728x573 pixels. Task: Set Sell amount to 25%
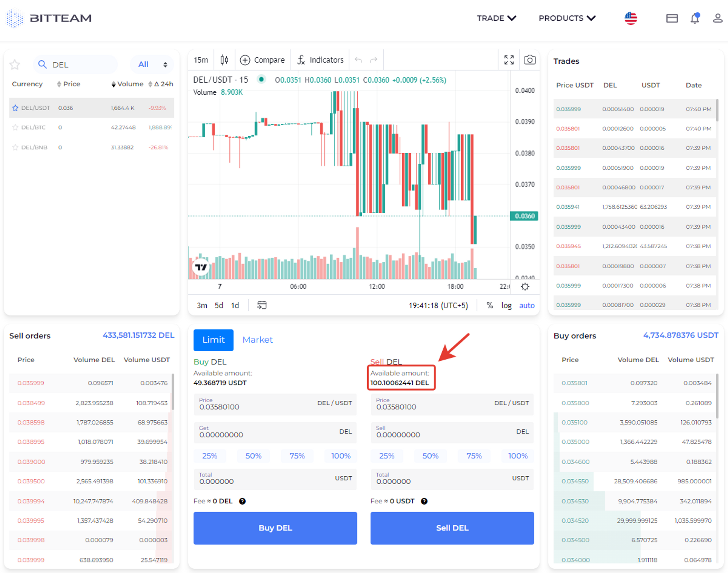387,456
